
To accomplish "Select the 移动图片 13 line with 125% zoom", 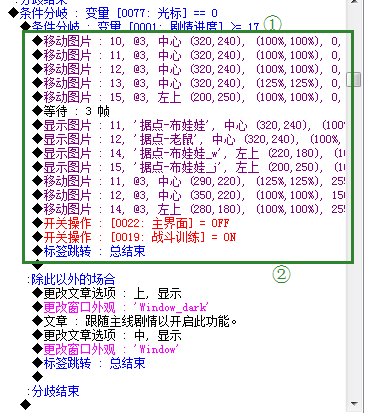I will point(187,83).
